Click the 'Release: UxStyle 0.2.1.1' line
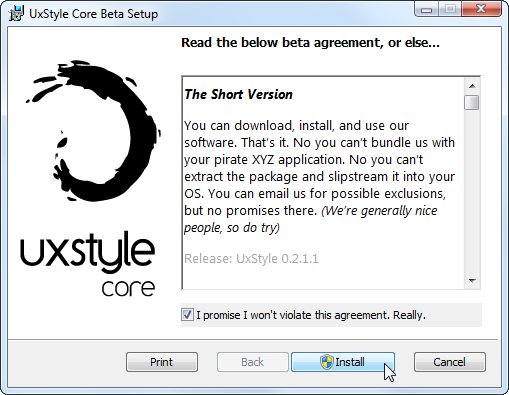Viewport: 509px width, 395px height. (x=251, y=259)
